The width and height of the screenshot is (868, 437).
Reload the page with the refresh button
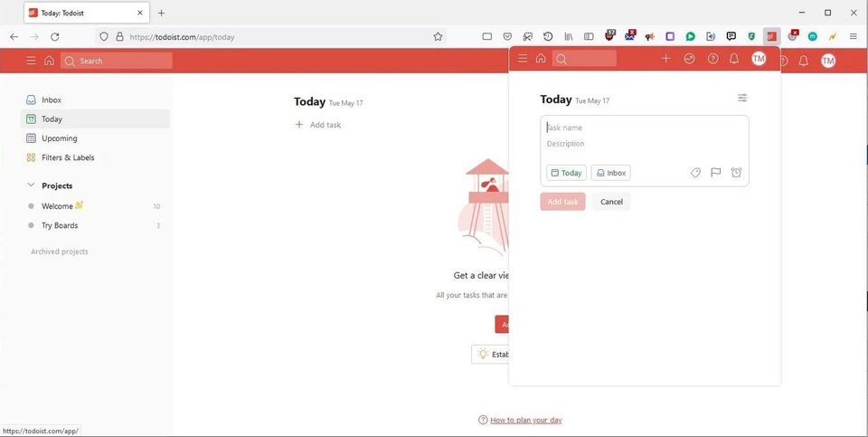pos(55,36)
